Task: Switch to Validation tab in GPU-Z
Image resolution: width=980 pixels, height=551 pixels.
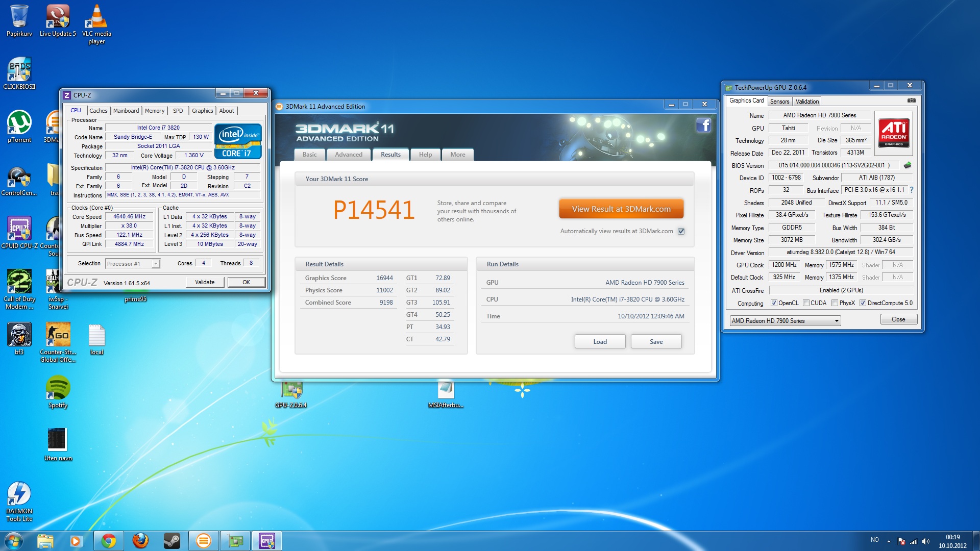Action: (x=807, y=102)
